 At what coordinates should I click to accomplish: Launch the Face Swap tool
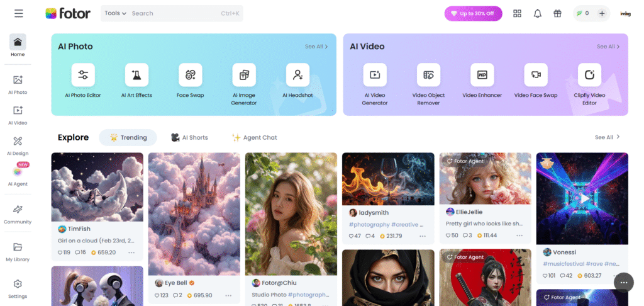[x=190, y=75]
